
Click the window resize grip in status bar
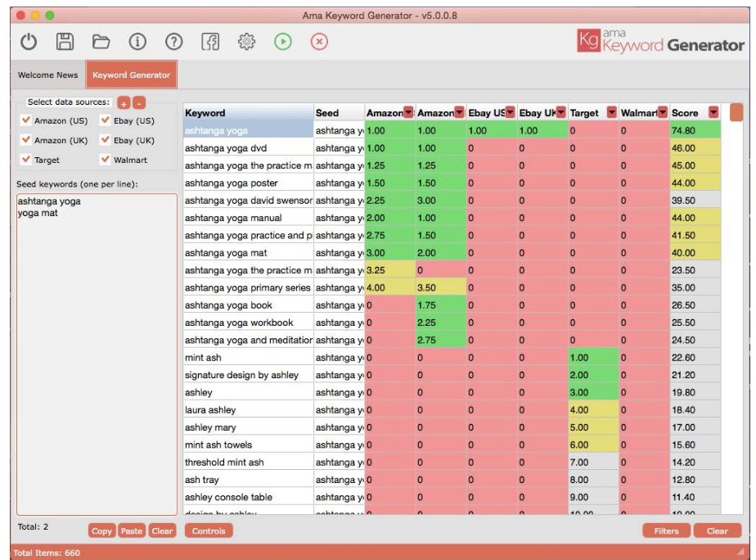(740, 552)
